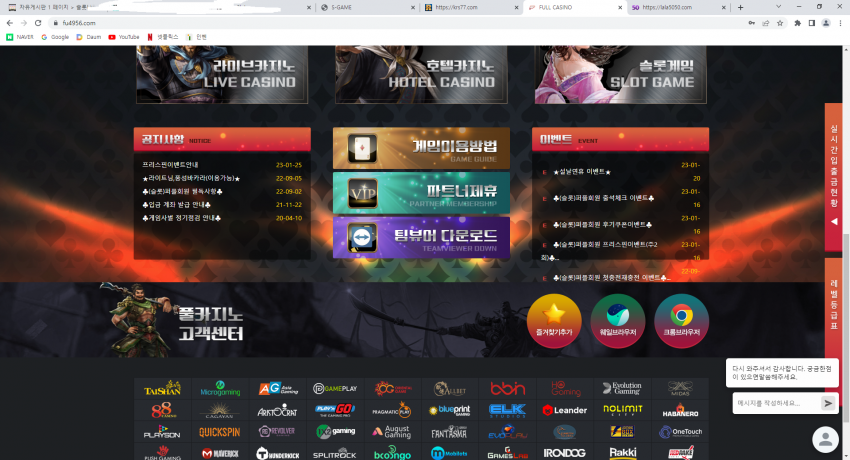Viewport: 850px width, 460px height.
Task: Click the chat user avatar icon
Action: (825, 439)
